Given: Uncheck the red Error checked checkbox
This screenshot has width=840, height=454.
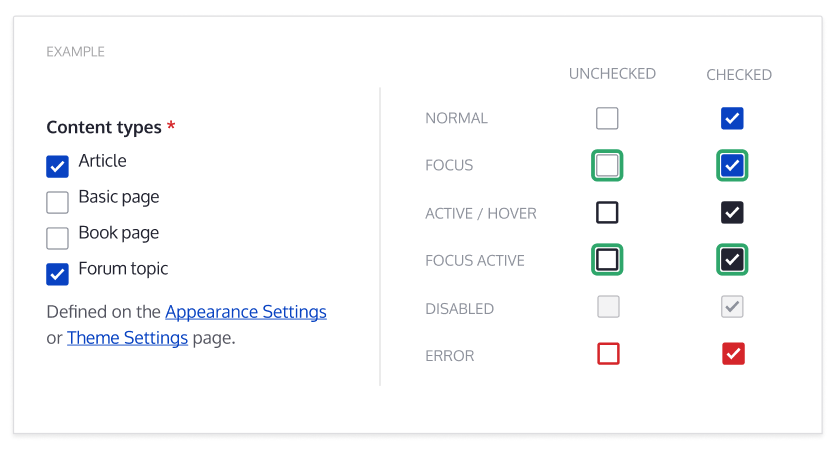Looking at the screenshot, I should [733, 353].
